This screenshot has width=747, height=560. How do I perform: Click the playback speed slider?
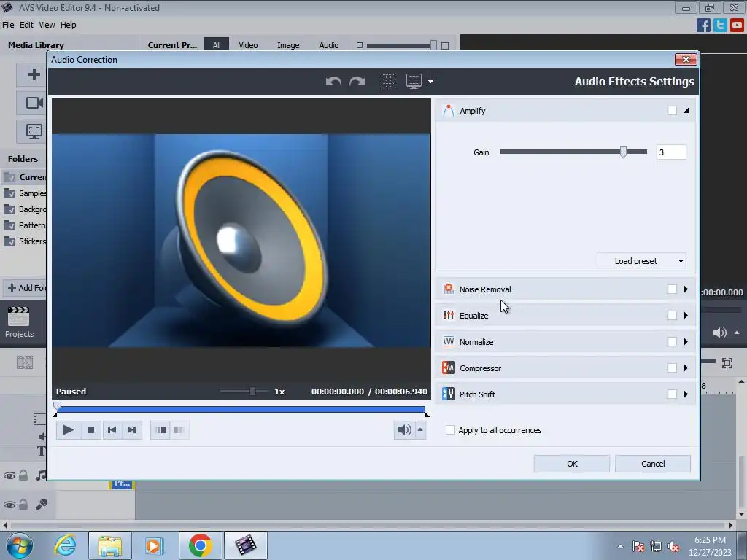pyautogui.click(x=244, y=392)
